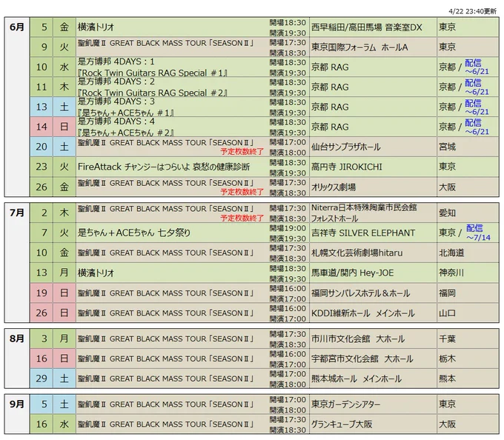Click FireAttack チャンジーはつらいよ event title

point(164,167)
